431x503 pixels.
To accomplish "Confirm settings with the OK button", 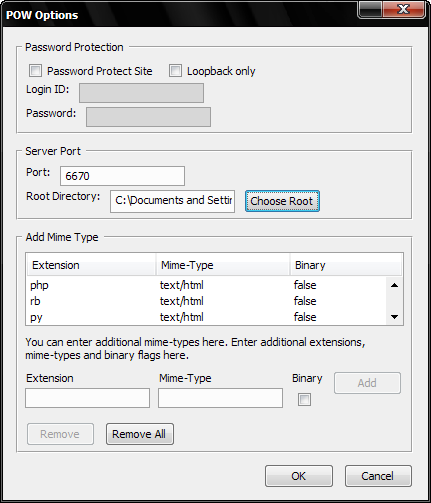I will click(x=299, y=476).
